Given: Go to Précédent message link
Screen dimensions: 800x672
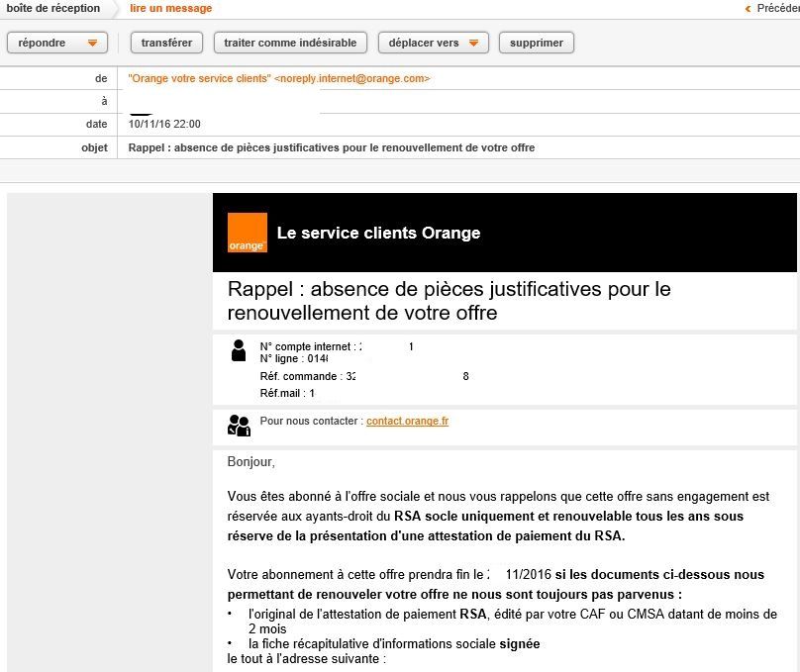Looking at the screenshot, I should coord(777,8).
